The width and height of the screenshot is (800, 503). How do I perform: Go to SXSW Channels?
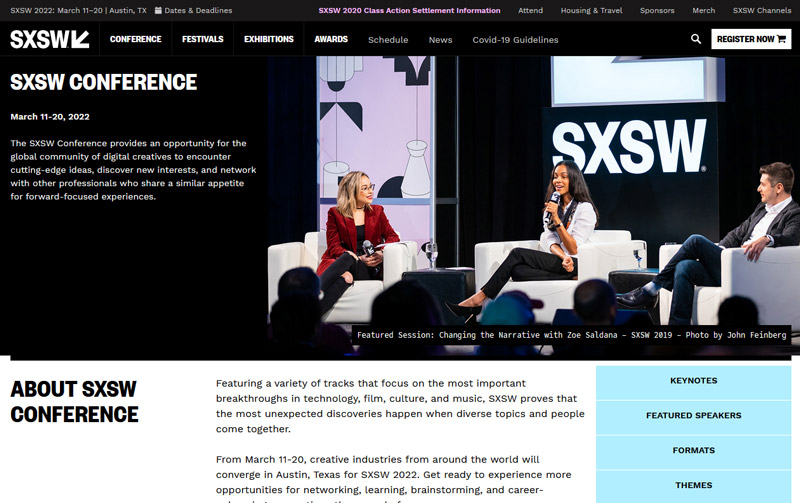(762, 10)
